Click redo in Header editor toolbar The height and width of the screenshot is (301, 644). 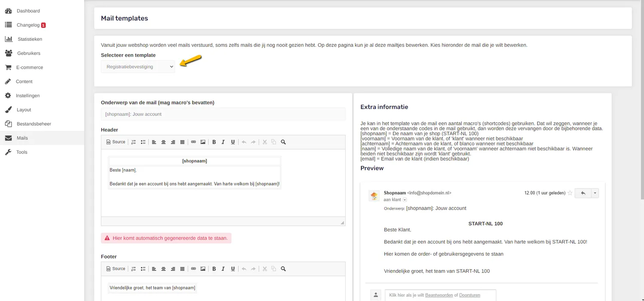click(253, 142)
